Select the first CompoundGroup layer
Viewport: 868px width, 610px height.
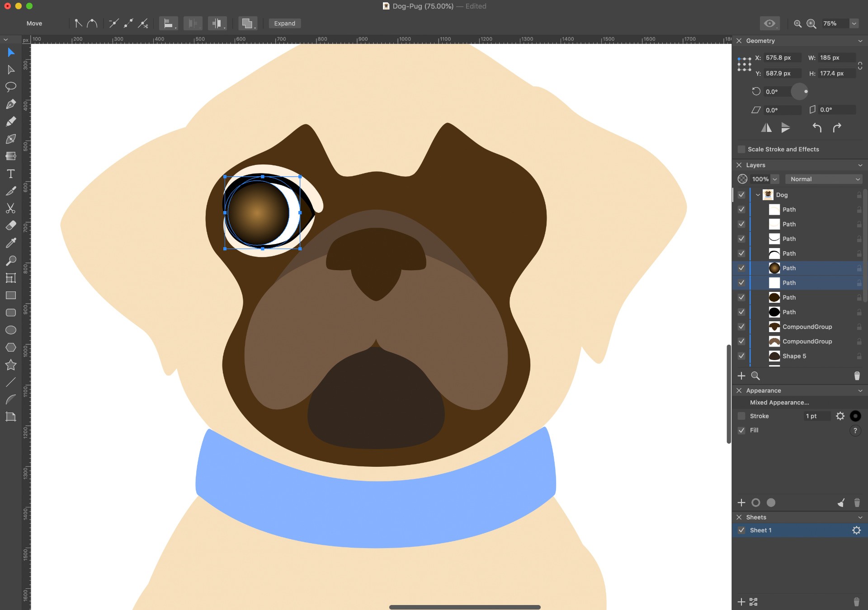[807, 327]
